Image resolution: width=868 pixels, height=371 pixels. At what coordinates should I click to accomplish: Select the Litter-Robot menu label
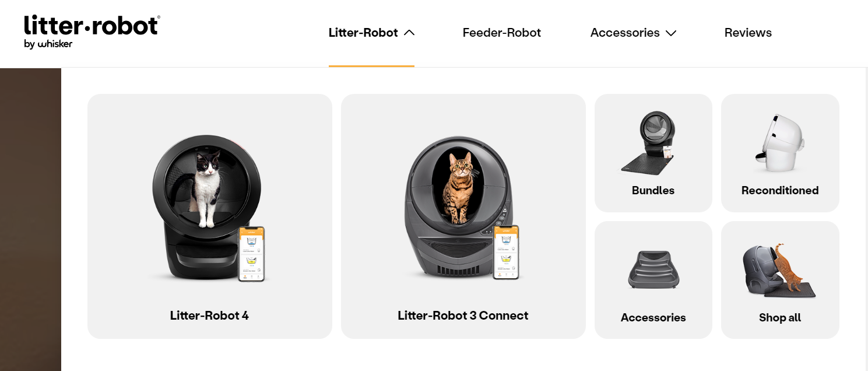point(363,33)
